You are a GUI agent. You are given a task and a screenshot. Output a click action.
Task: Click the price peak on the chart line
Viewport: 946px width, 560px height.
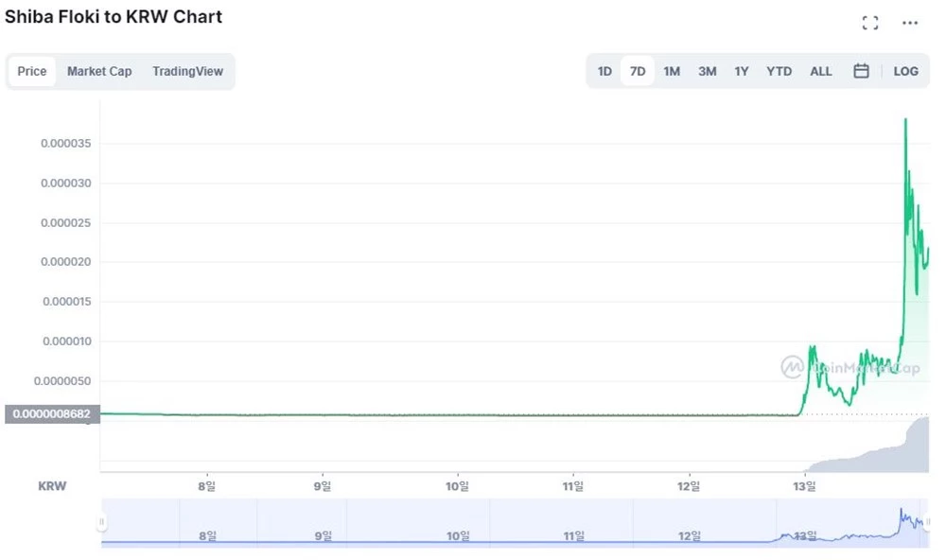click(905, 120)
